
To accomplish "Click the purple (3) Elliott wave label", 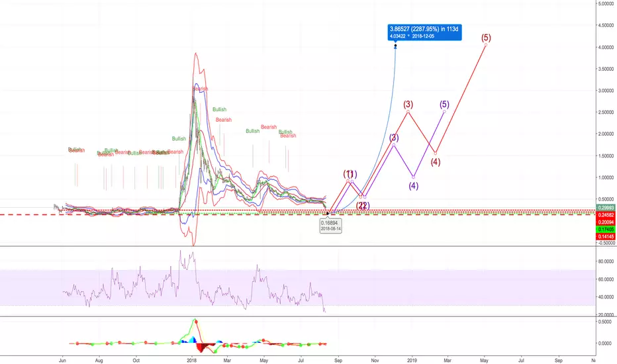I will click(x=394, y=138).
